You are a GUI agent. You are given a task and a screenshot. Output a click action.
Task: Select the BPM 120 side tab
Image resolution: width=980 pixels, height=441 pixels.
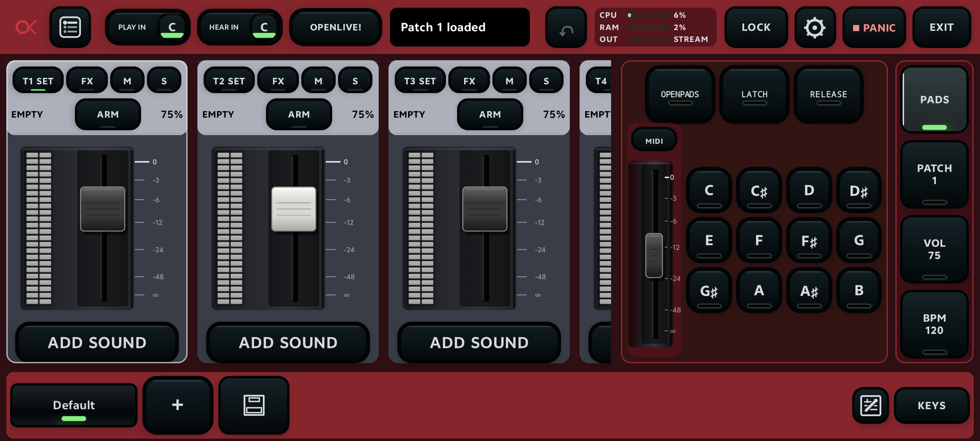(x=934, y=324)
